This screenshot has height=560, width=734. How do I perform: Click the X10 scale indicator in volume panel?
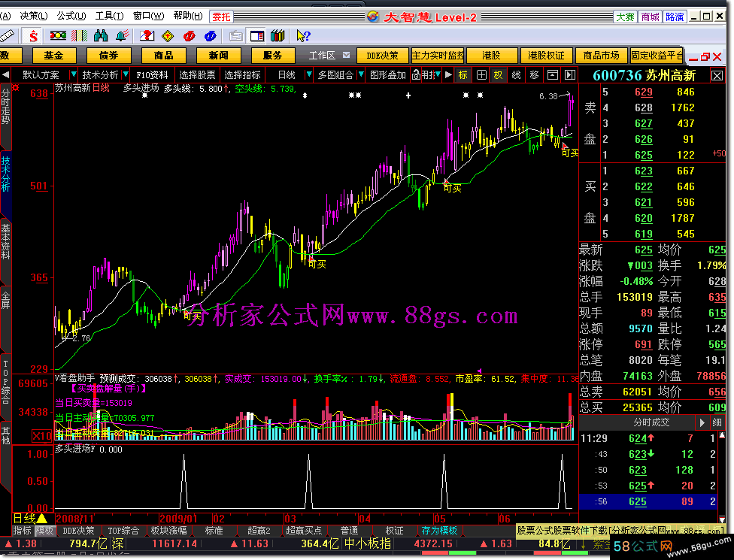[41, 436]
